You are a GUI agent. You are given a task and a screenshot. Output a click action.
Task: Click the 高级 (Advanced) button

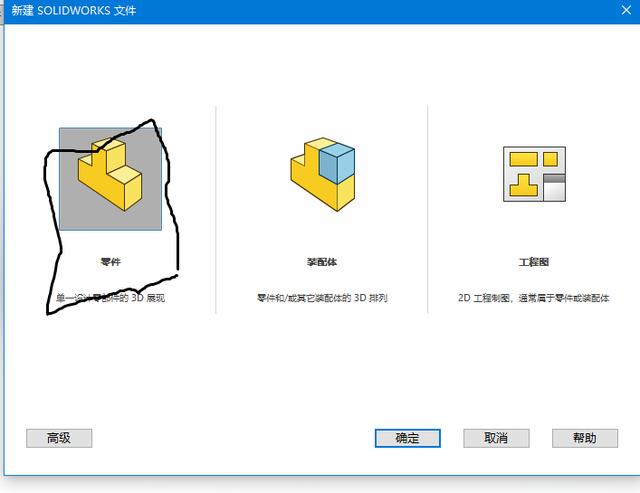click(x=59, y=438)
